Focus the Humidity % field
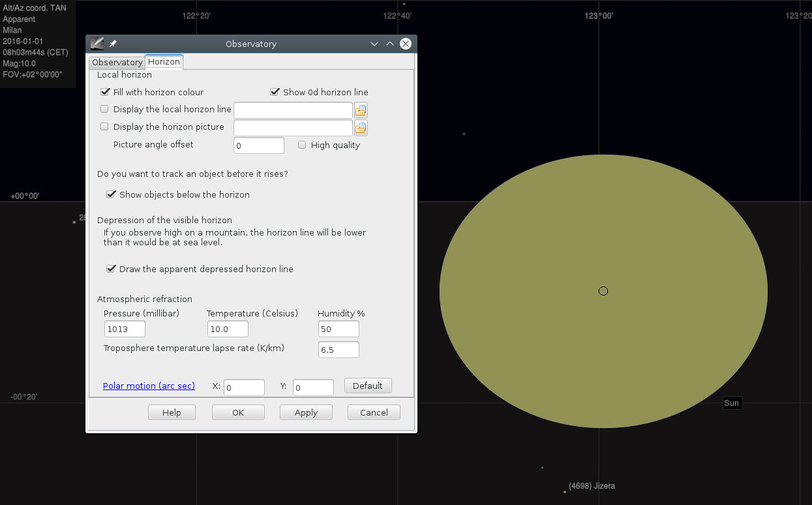The width and height of the screenshot is (812, 505). point(338,329)
